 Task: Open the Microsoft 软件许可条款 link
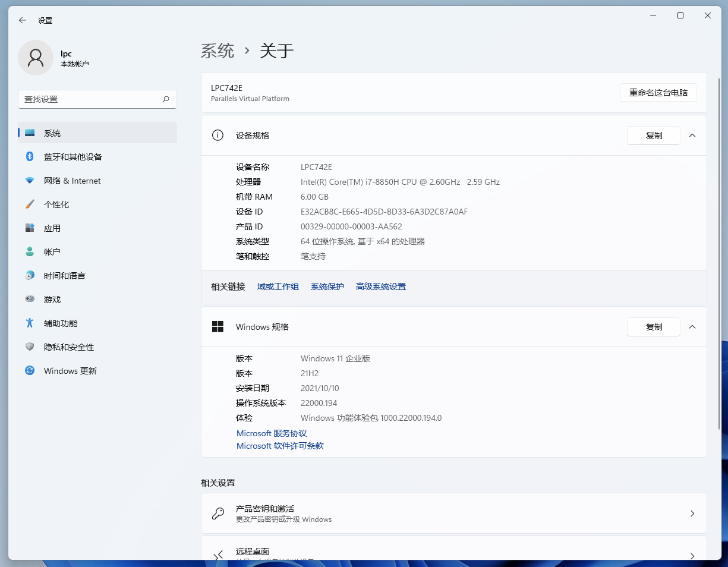(280, 446)
